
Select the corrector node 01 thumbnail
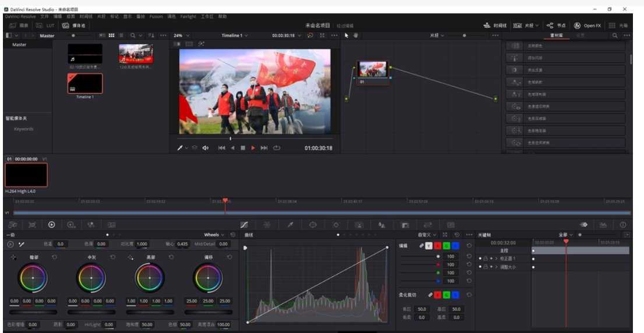pos(372,69)
